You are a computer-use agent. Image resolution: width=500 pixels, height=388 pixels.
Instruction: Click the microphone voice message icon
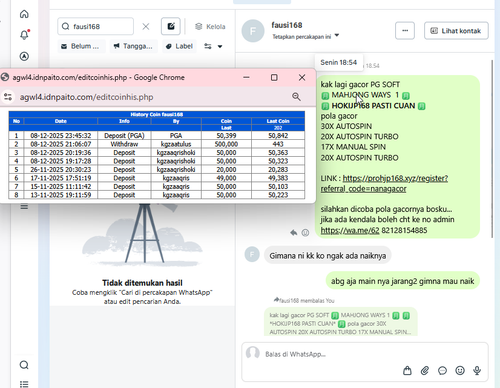(477, 371)
